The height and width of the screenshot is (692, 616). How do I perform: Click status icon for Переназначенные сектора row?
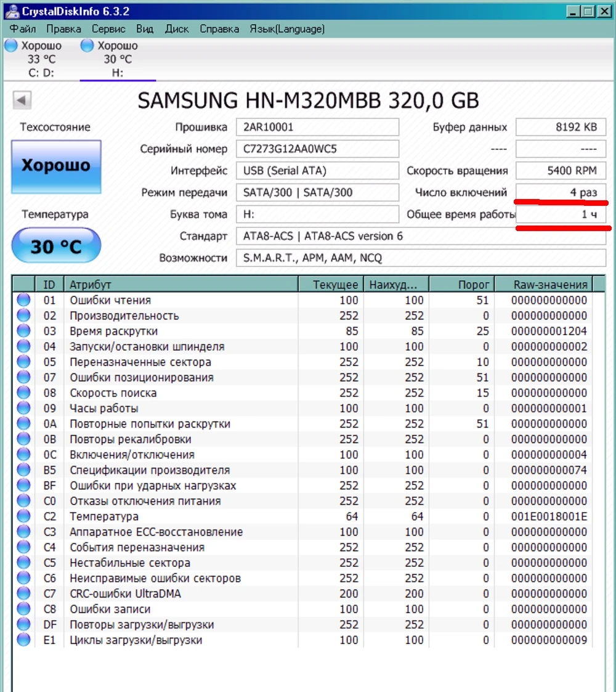pos(24,362)
